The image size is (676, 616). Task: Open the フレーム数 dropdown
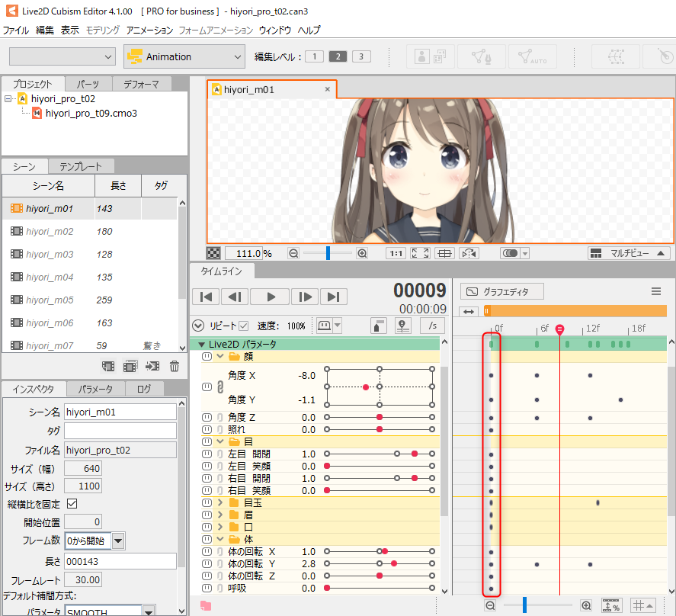119,541
